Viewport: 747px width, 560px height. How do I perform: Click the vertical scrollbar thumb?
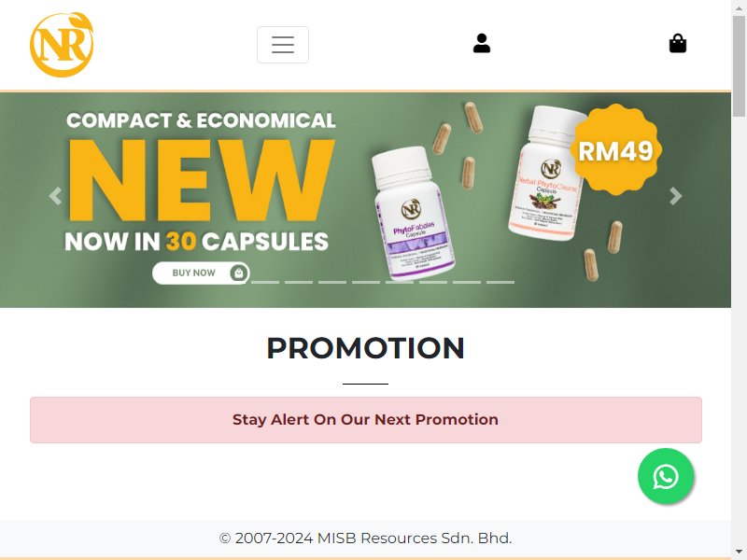tap(739, 65)
